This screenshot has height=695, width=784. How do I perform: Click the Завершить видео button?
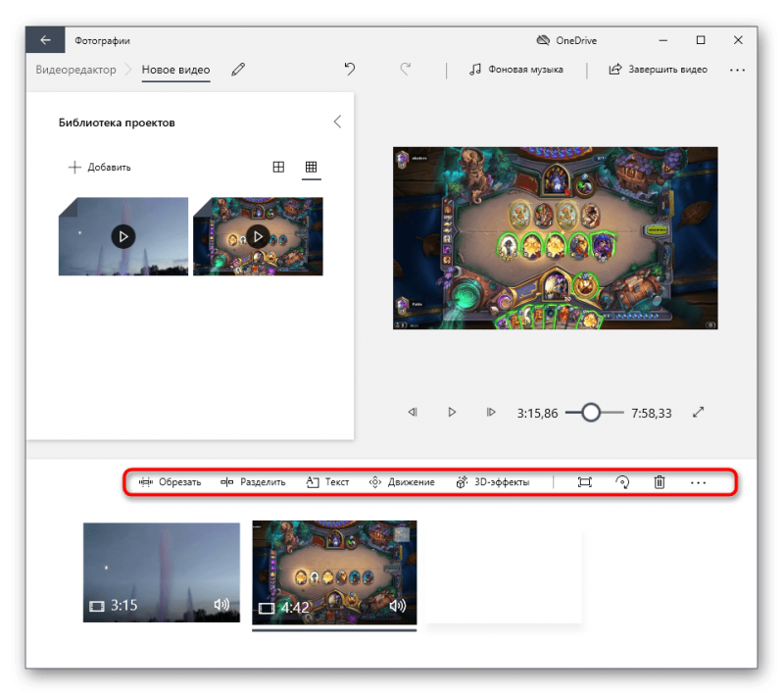[658, 70]
